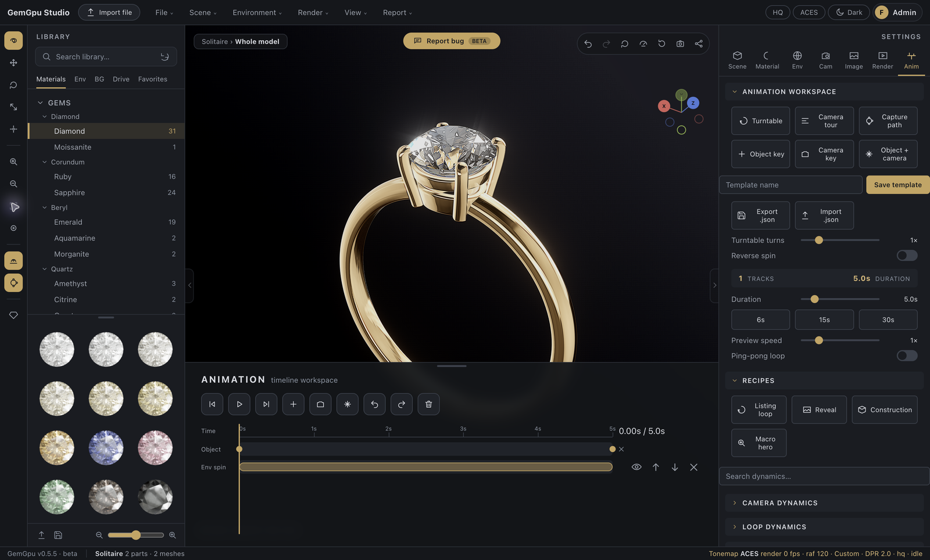
Task: Collapse Animation Workspace section
Action: 824,92
